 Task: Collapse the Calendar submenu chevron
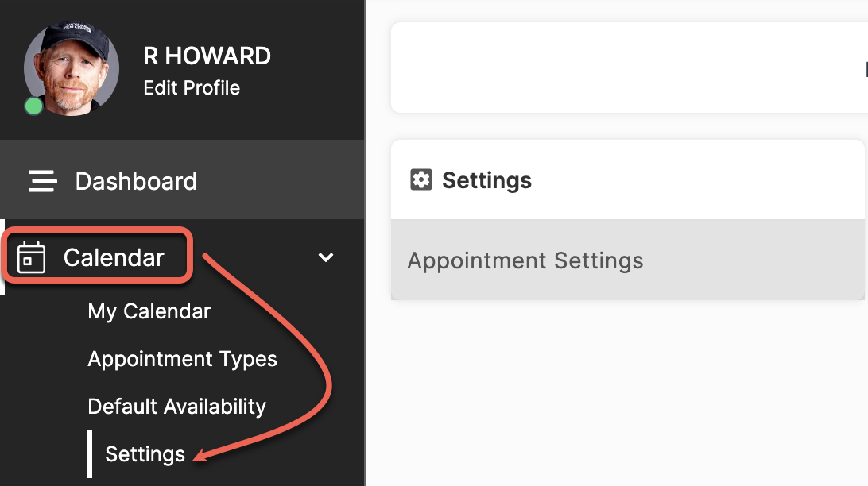point(326,257)
